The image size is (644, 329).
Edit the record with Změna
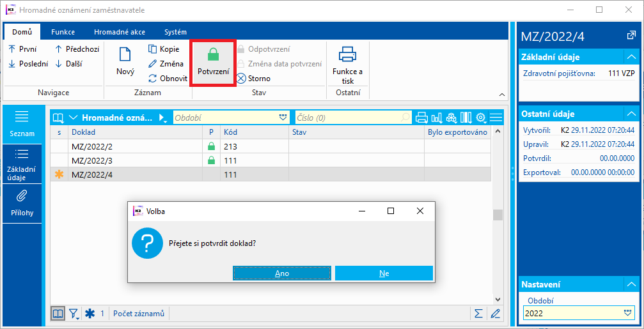[166, 64]
